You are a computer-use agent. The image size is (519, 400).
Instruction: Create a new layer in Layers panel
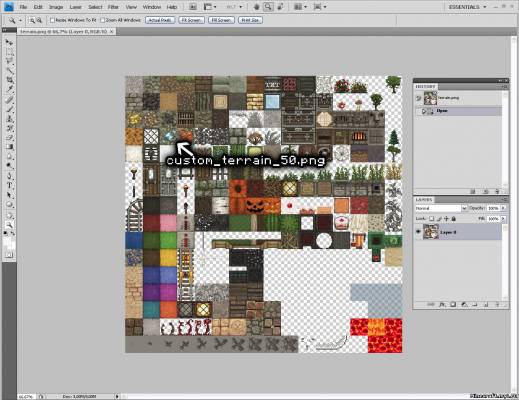click(x=486, y=304)
